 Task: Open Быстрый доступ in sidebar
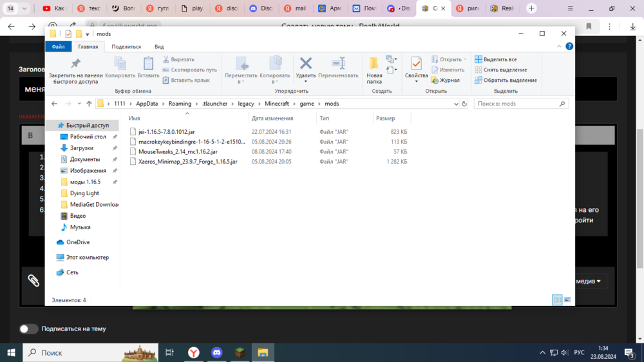tap(83, 126)
